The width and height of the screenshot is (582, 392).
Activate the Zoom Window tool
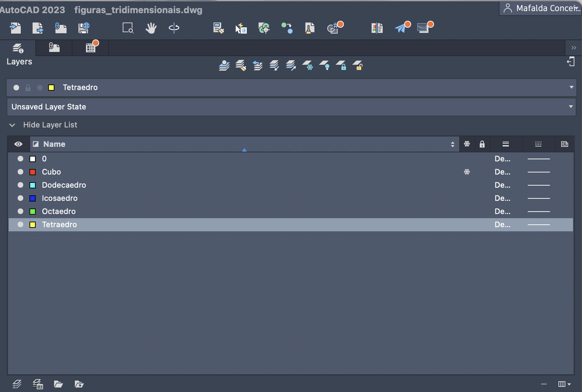pyautogui.click(x=128, y=28)
